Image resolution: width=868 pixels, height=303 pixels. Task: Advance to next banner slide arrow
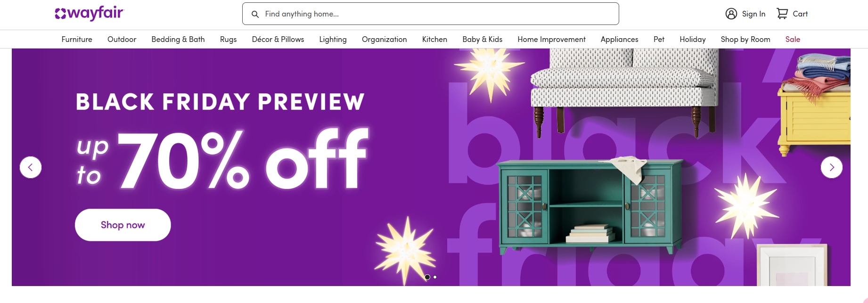pos(831,167)
